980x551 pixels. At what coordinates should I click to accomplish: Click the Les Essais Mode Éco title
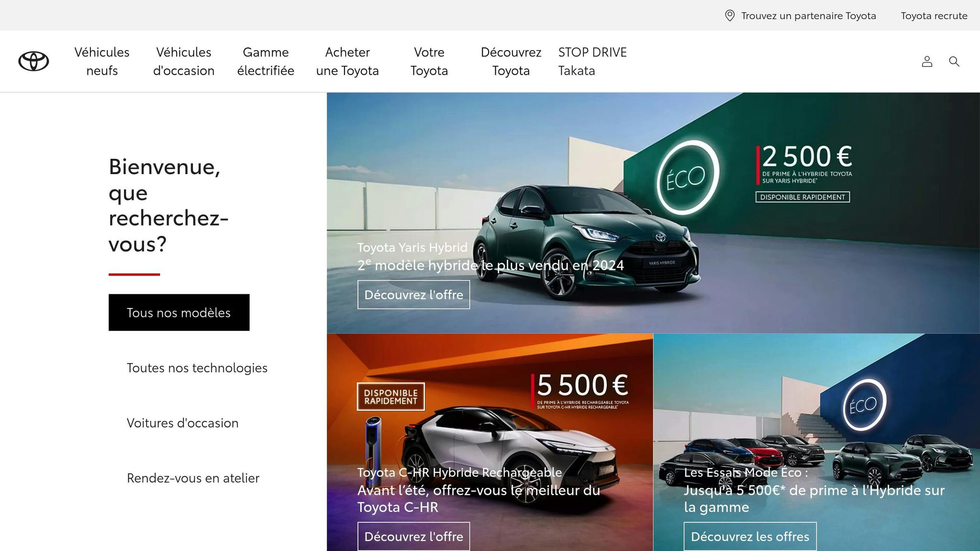[x=746, y=473]
